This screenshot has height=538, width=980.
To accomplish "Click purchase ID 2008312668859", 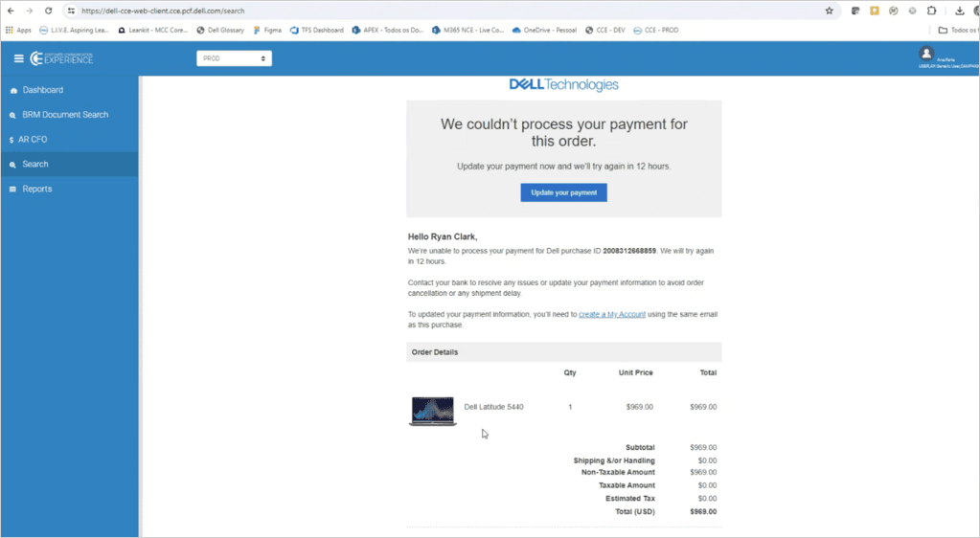I will (x=629, y=251).
